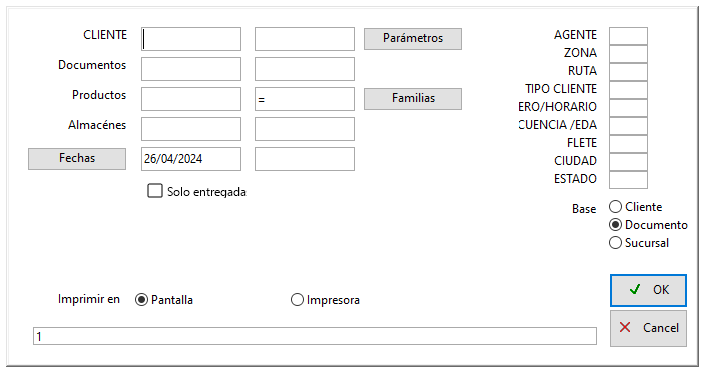Image resolution: width=708 pixels, height=374 pixels.
Task: Open the Parámetros button
Action: (x=413, y=38)
